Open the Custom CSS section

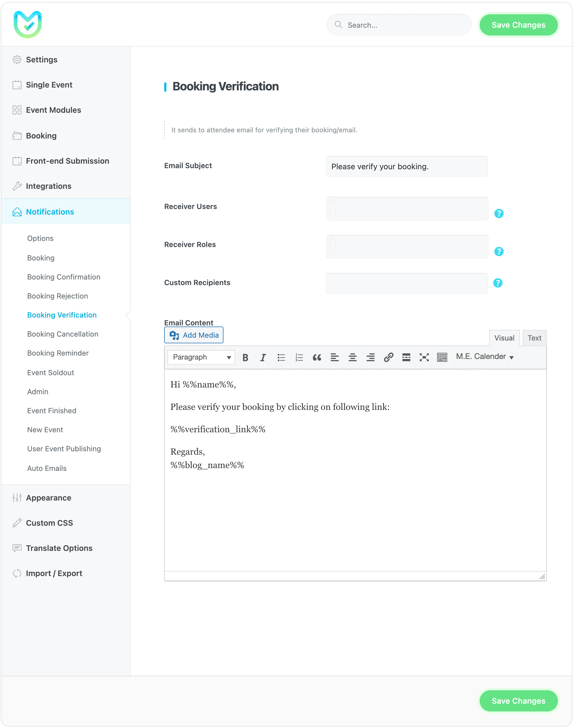66,523
